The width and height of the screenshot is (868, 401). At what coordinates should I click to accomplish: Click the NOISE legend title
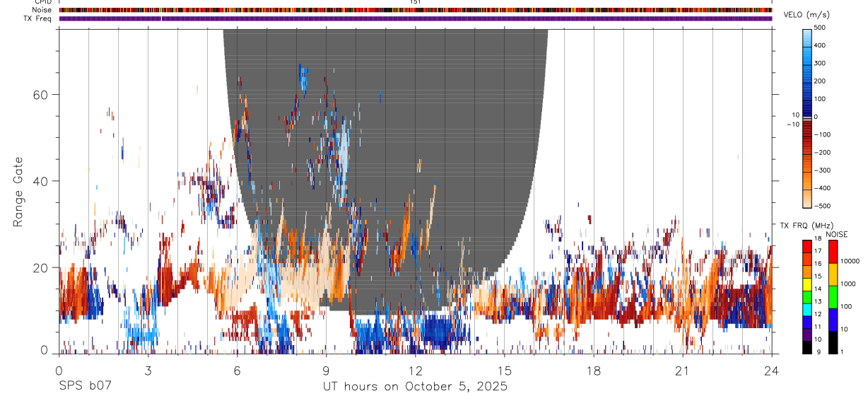(835, 234)
